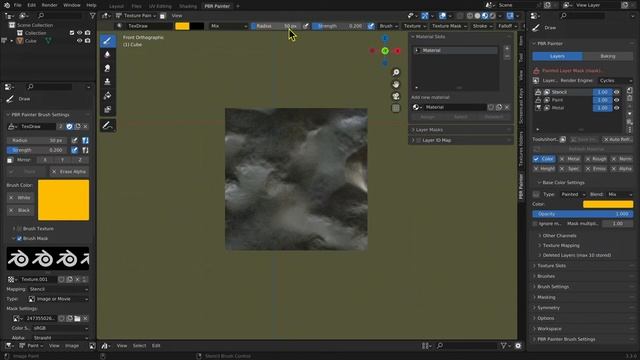Toggle visibility of Paint layer
The width and height of the screenshot is (640, 360).
pyautogui.click(x=617, y=100)
